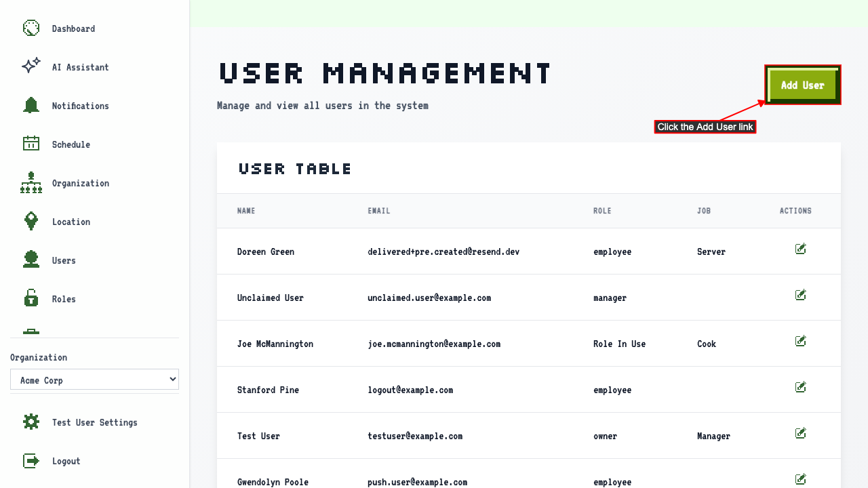Screen dimensions: 868x488
Task: Edit the Unclaimed User record
Action: 801,296
